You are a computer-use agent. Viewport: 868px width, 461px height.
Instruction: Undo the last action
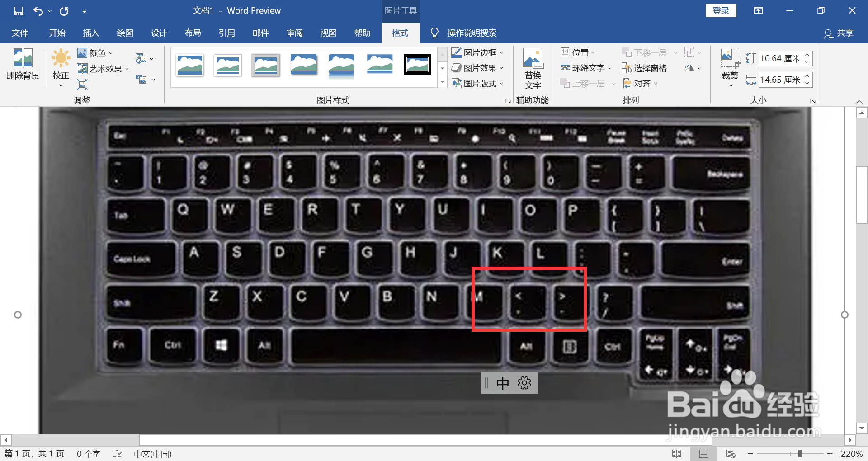point(38,11)
